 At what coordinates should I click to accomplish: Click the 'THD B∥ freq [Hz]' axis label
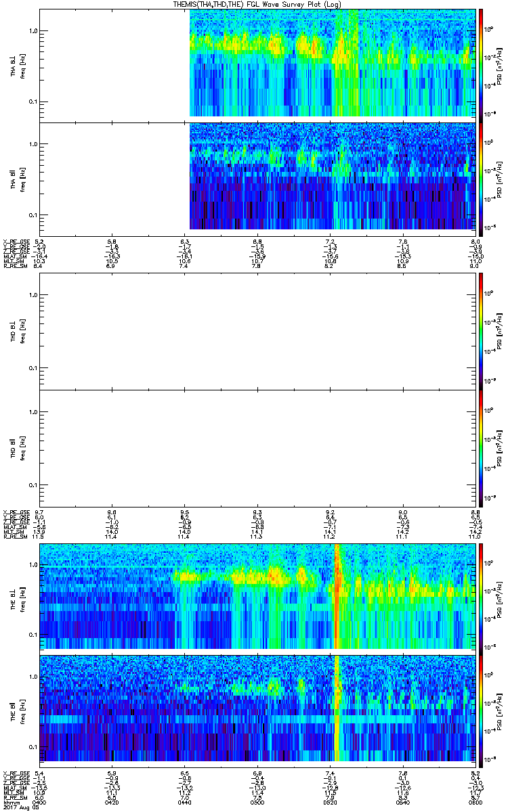pyautogui.click(x=16, y=448)
